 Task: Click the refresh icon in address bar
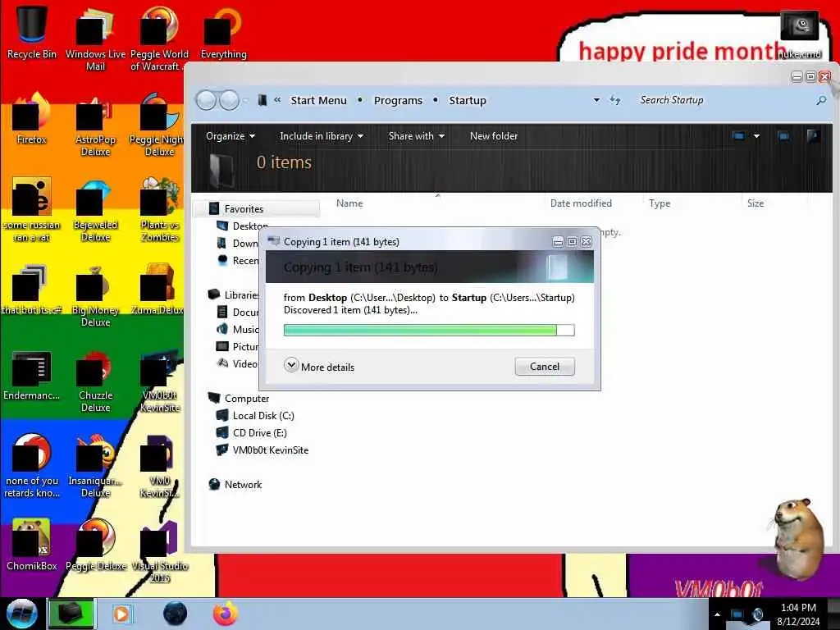tap(615, 100)
